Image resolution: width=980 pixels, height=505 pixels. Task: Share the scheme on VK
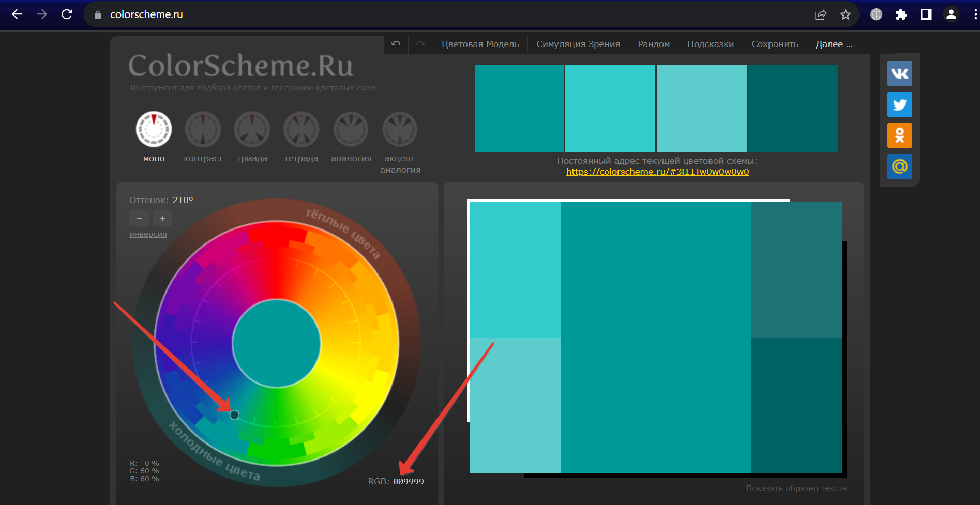[x=900, y=73]
